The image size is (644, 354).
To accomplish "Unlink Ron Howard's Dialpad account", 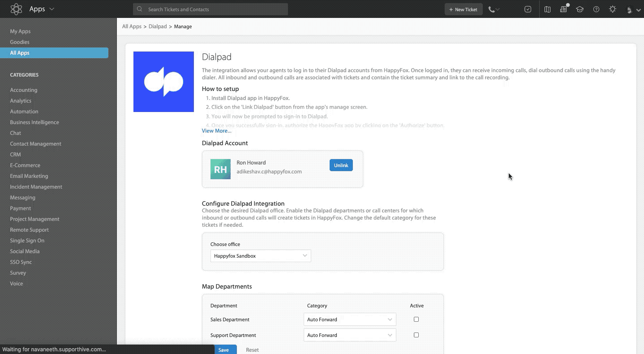I will coord(341,165).
